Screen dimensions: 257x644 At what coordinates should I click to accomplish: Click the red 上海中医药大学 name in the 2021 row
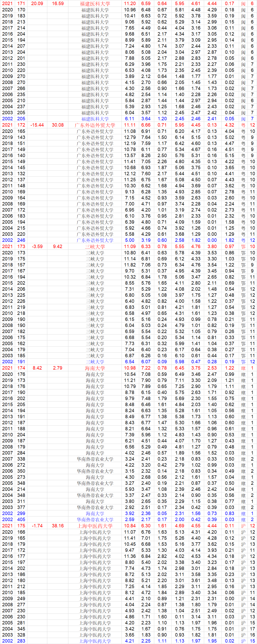(95, 526)
